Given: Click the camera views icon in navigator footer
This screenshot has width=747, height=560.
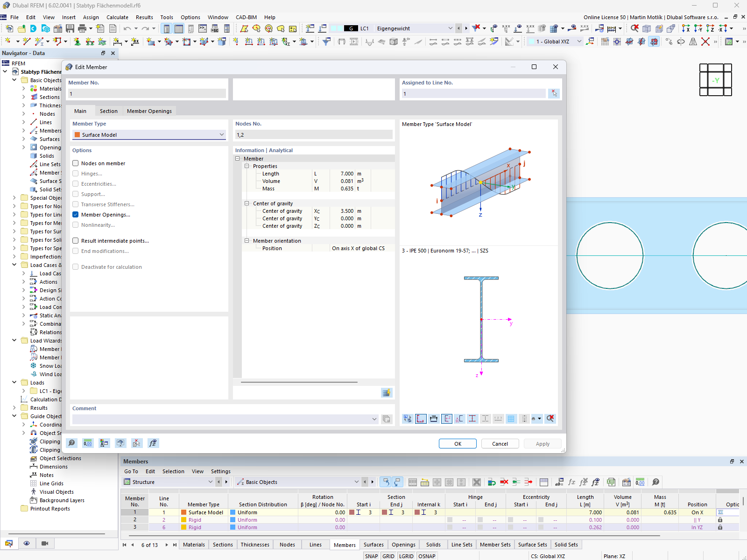Looking at the screenshot, I should (45, 543).
